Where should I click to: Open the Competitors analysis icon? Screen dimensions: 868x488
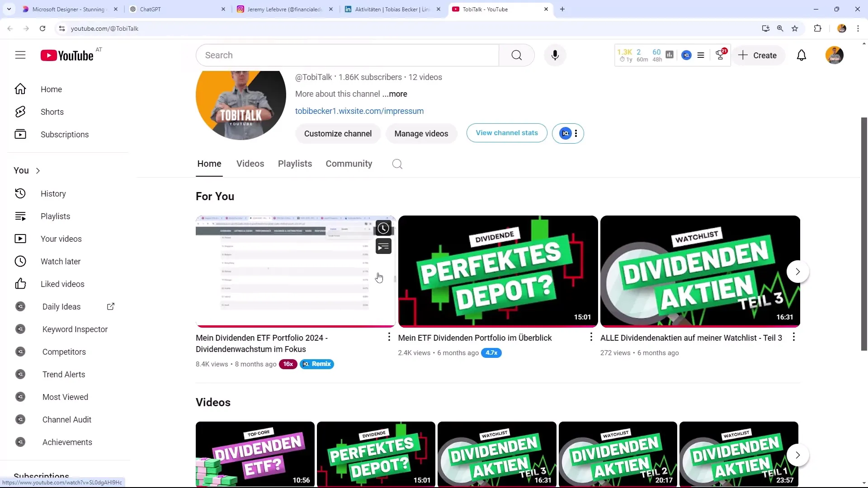[x=20, y=352]
